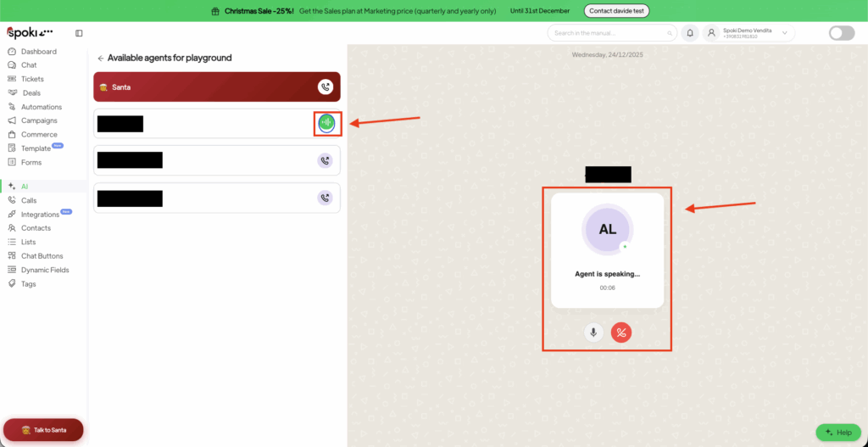Click the Search in the manual field

(610, 33)
